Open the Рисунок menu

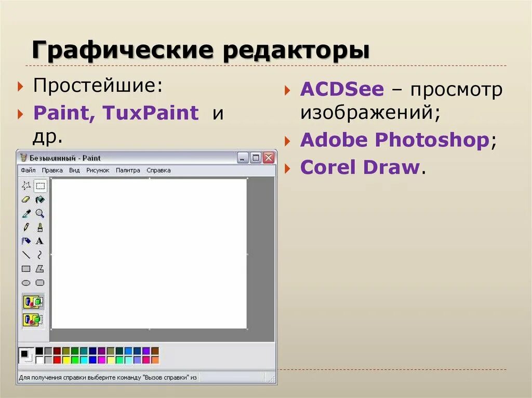98,170
